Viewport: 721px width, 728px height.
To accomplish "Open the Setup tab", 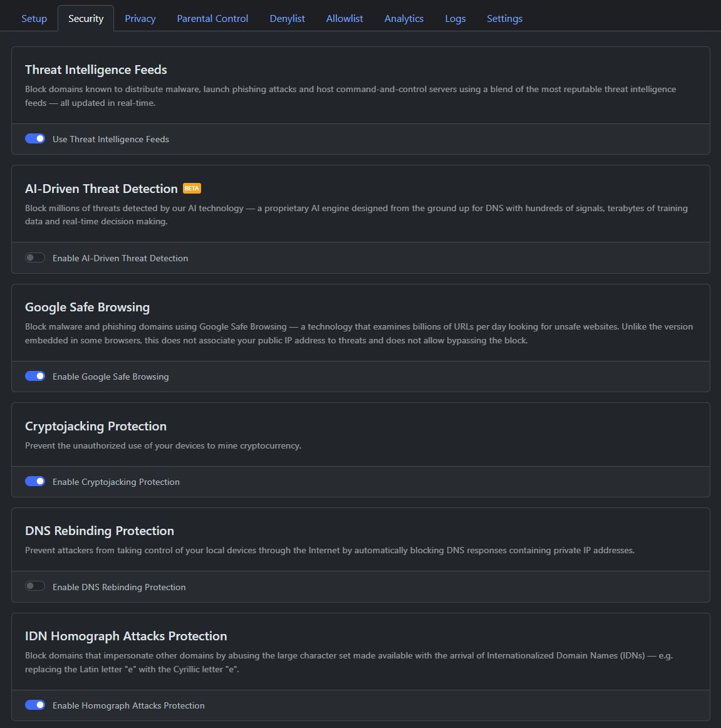I will (34, 19).
